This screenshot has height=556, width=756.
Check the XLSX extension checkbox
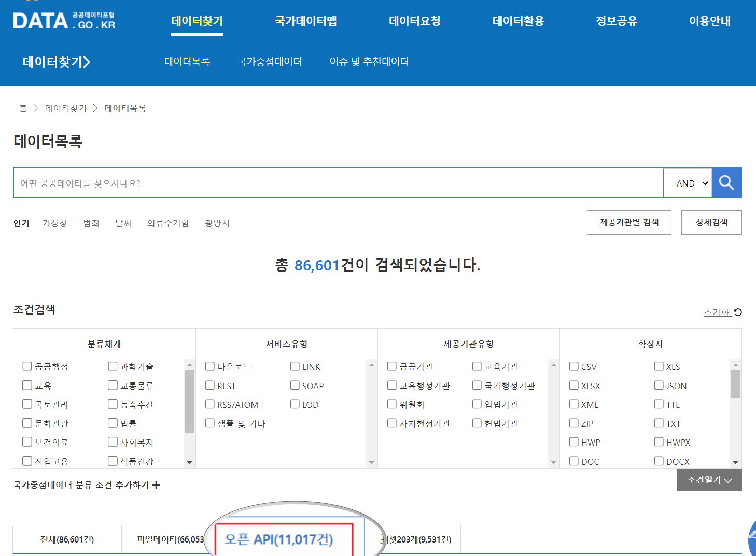click(574, 385)
